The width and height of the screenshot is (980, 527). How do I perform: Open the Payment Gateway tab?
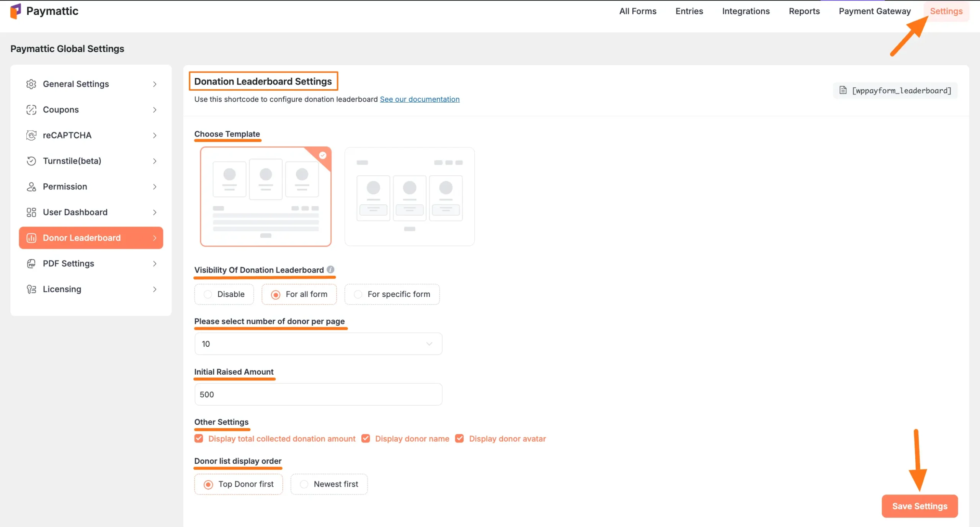(x=875, y=11)
